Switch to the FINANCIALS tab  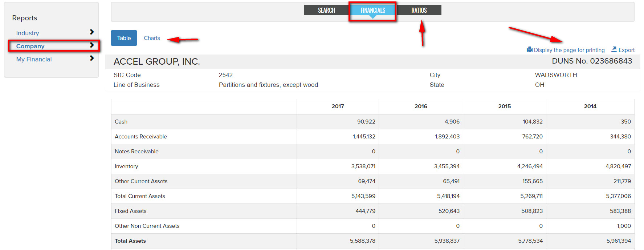click(x=373, y=10)
